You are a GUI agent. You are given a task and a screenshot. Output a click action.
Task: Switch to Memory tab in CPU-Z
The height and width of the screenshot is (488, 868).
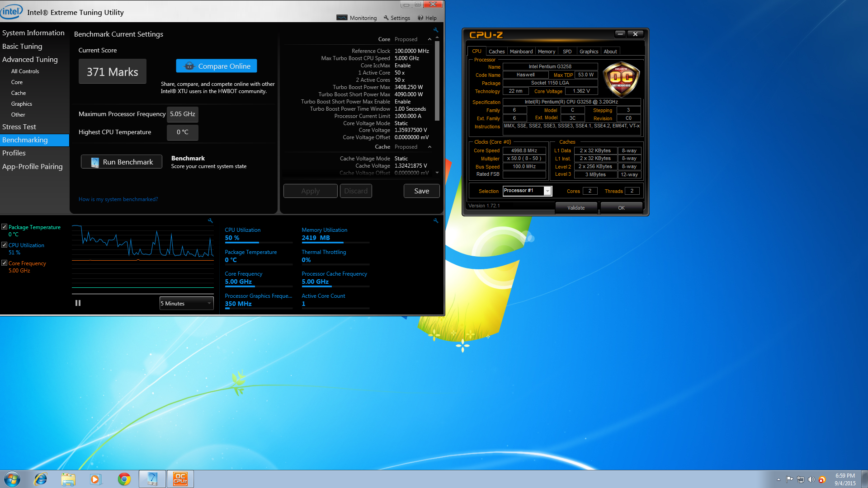click(x=547, y=52)
